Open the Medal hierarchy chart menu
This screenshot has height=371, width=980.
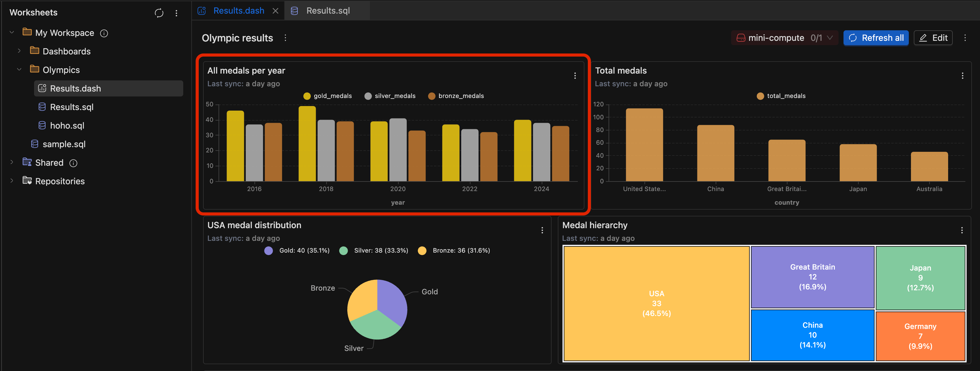(x=962, y=230)
